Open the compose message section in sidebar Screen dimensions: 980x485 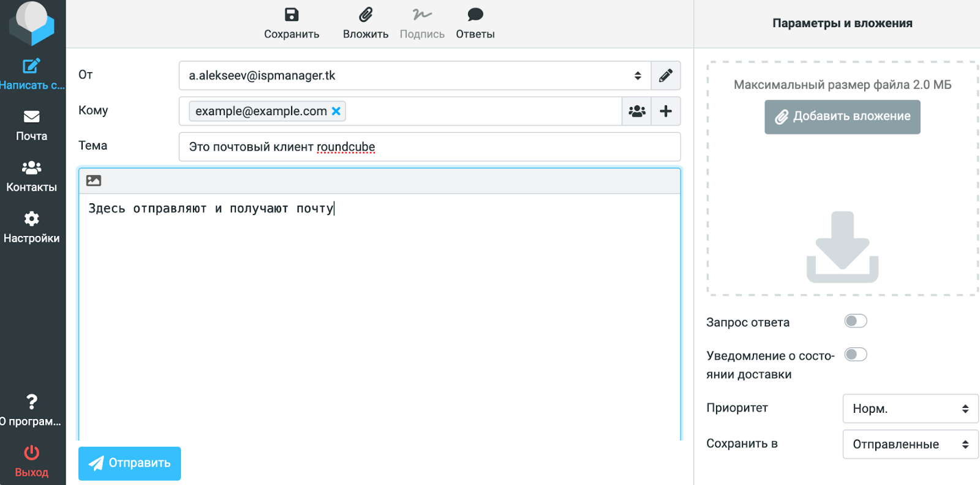click(32, 75)
